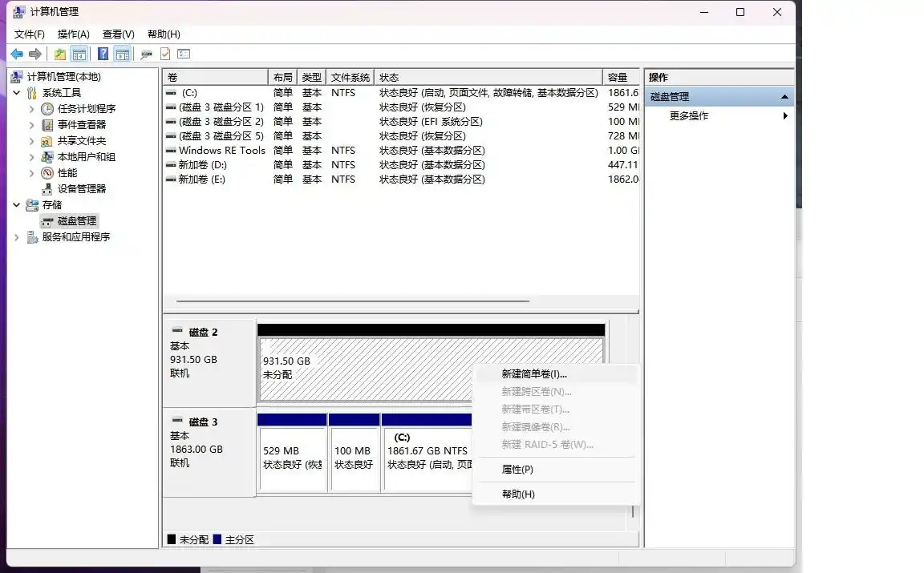924x573 pixels.
Task: Select 新加卷 (D:) row in volume list
Action: pyautogui.click(x=202, y=165)
